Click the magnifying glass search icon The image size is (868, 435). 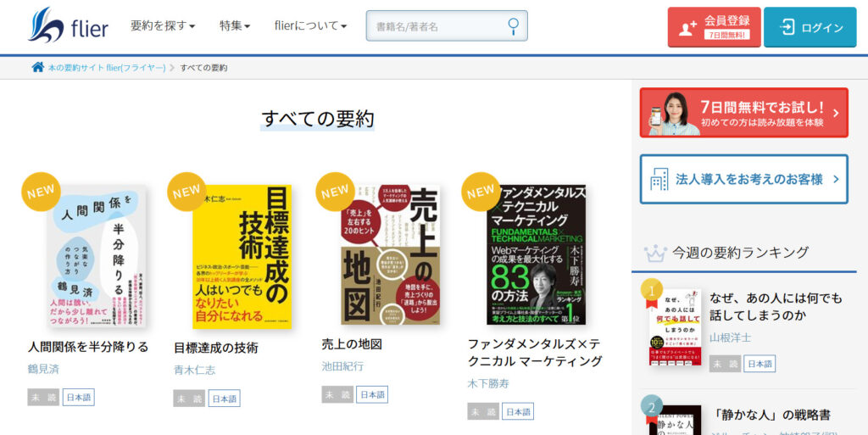(514, 26)
